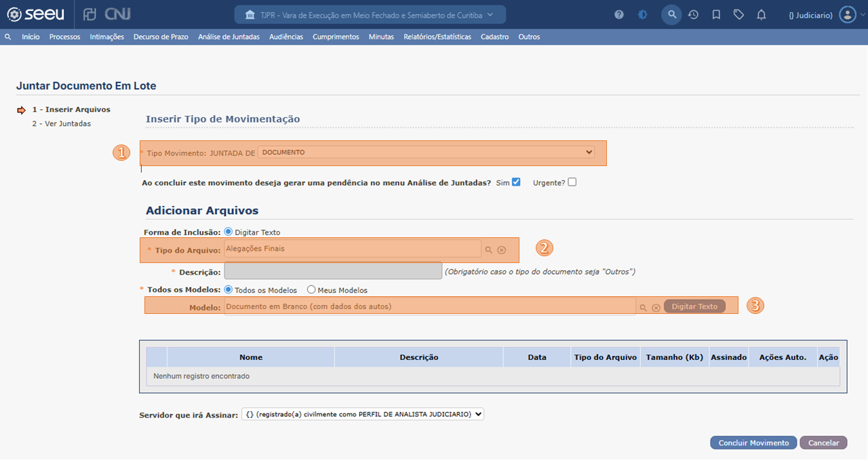Click the Concluir Movimento button
The width and height of the screenshot is (868, 461).
pyautogui.click(x=753, y=442)
